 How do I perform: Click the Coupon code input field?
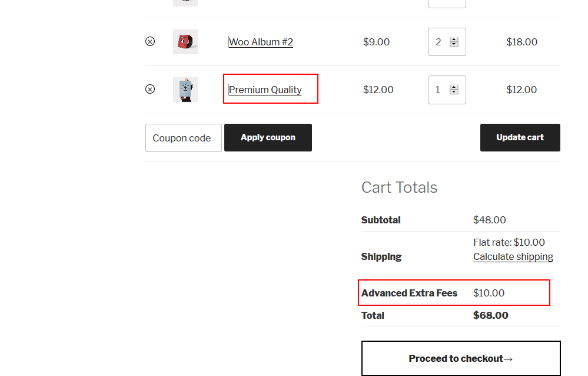coord(183,138)
